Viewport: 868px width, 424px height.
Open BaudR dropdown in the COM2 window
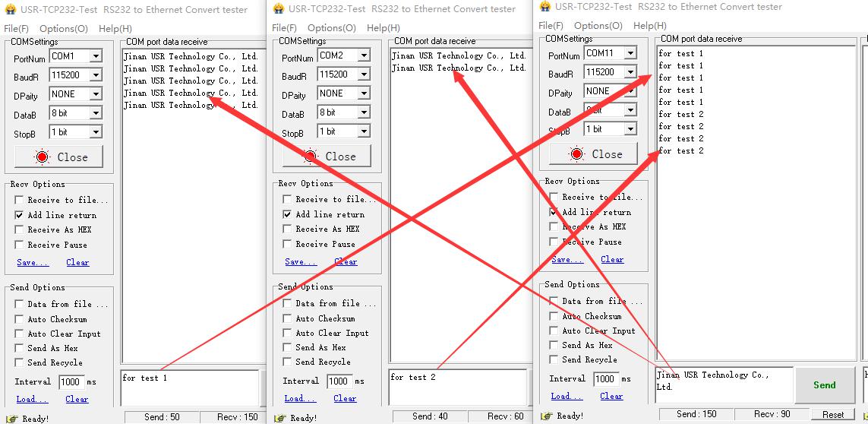coord(365,74)
